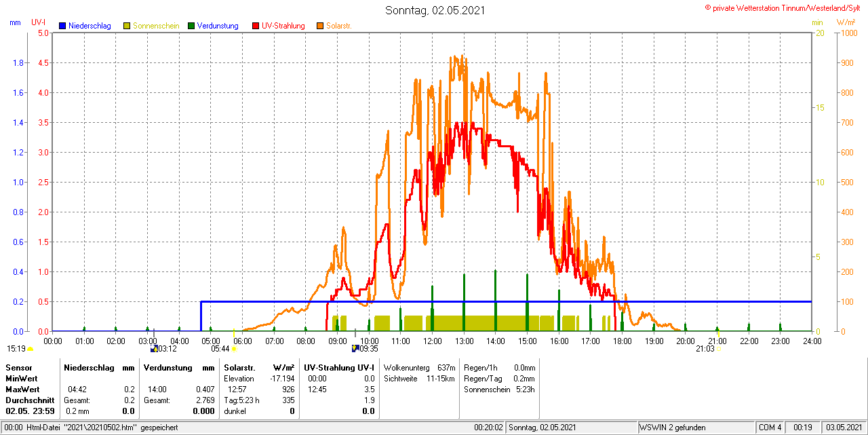Click the Sonnenschein 5:23h entry

pos(500,390)
